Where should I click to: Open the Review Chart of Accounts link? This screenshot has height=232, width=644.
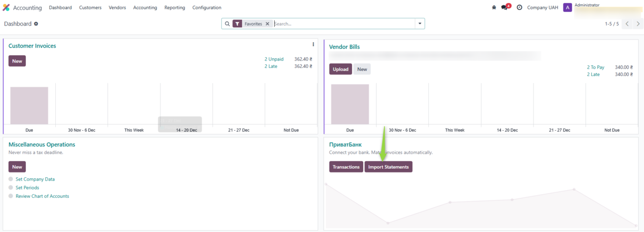tap(42, 196)
